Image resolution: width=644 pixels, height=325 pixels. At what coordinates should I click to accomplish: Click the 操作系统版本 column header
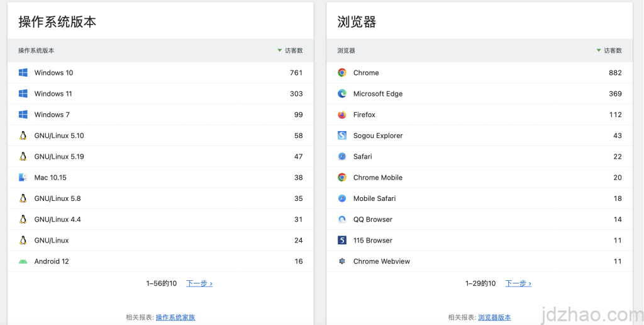36,50
